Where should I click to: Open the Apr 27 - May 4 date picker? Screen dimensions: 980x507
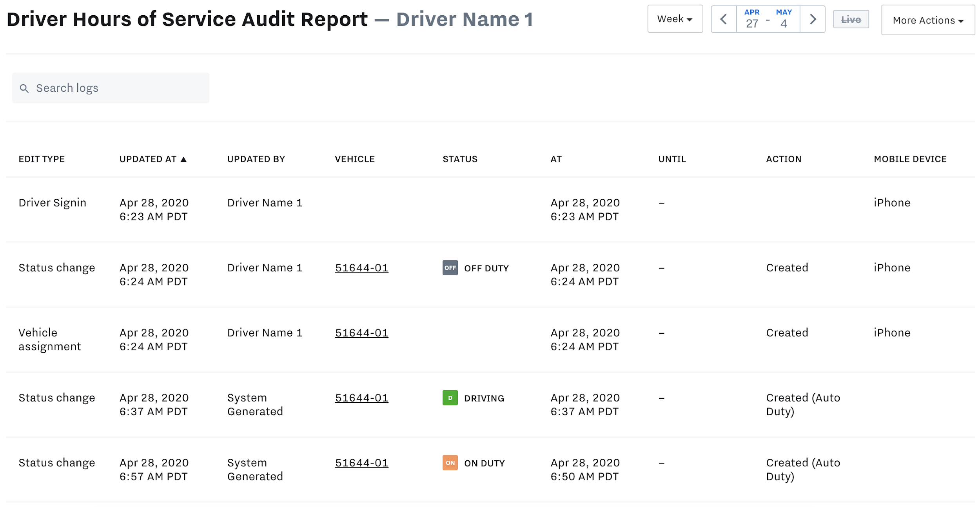[x=768, y=19]
